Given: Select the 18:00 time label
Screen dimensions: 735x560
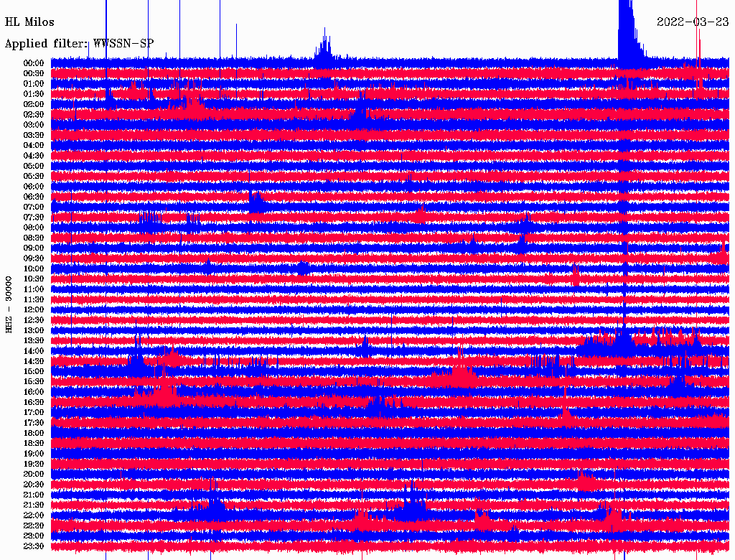Looking at the screenshot, I should (34, 433).
